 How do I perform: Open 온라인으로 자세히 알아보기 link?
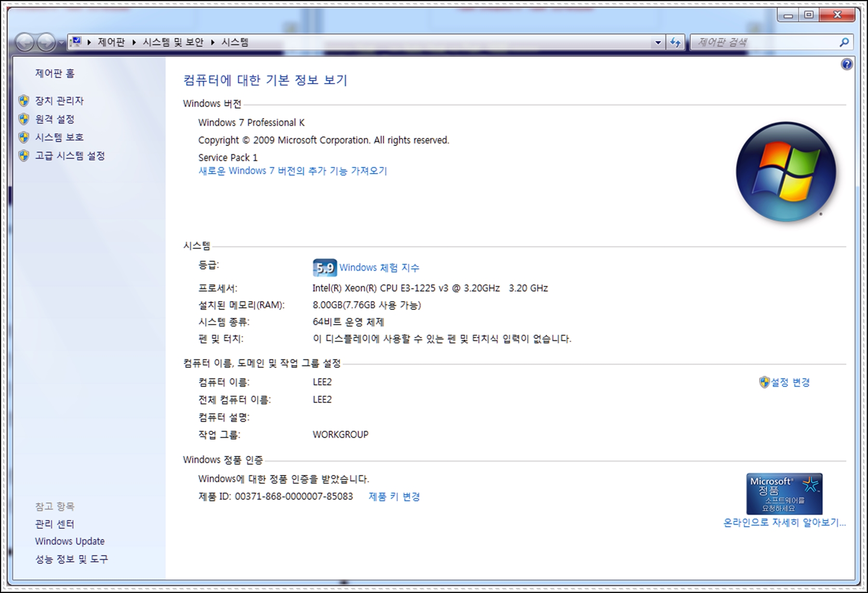785,523
